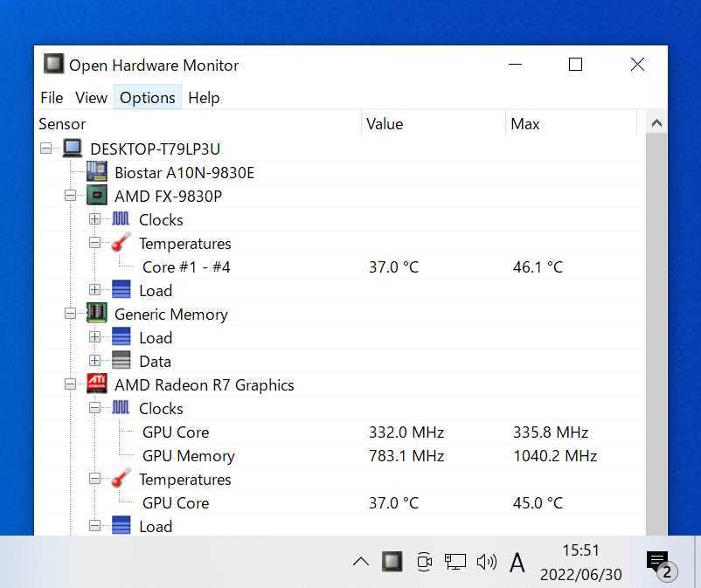Click the Clocks waveform icon under AMD FX-9830P
The width and height of the screenshot is (701, 588).
[x=121, y=219]
